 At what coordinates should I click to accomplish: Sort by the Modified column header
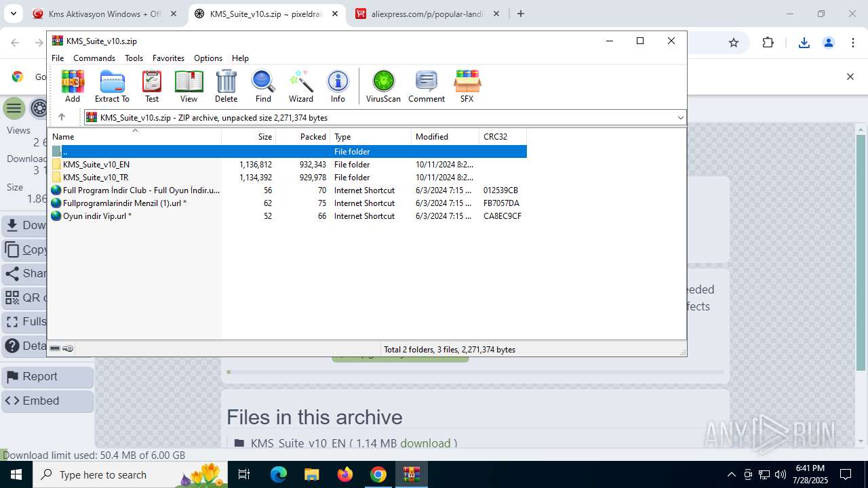tap(445, 137)
